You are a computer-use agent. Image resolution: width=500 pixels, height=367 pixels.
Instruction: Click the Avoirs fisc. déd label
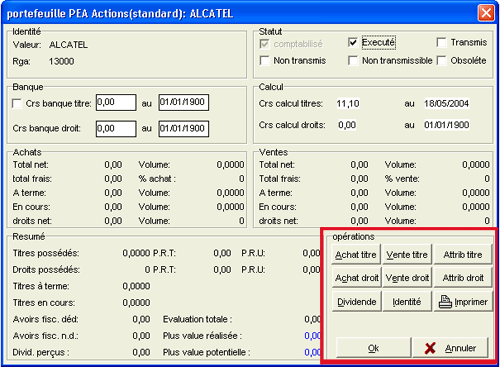tap(46, 319)
